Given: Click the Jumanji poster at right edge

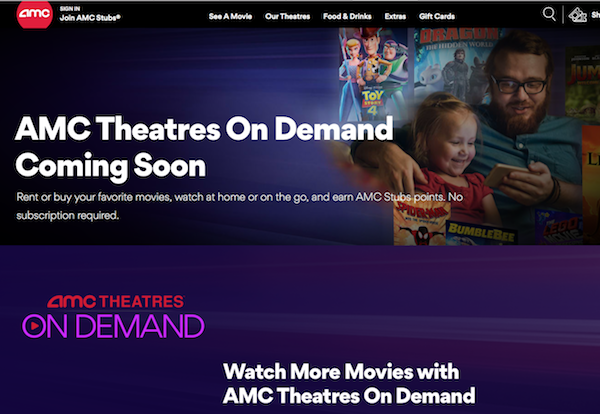Looking at the screenshot, I should 582,82.
